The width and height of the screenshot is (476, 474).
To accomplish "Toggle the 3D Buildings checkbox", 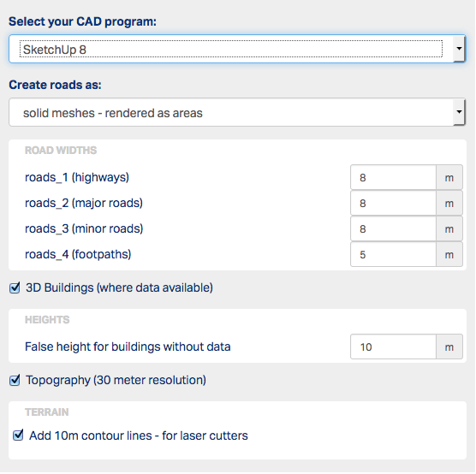I will click(15, 287).
